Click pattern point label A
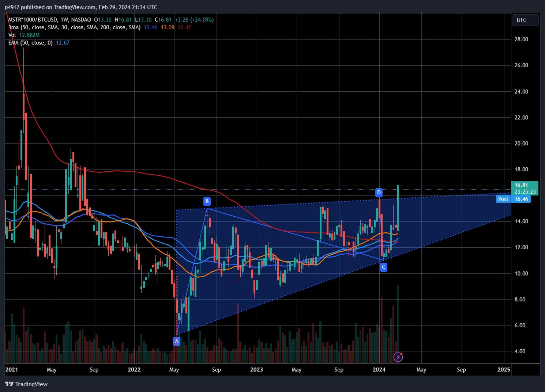 (177, 341)
